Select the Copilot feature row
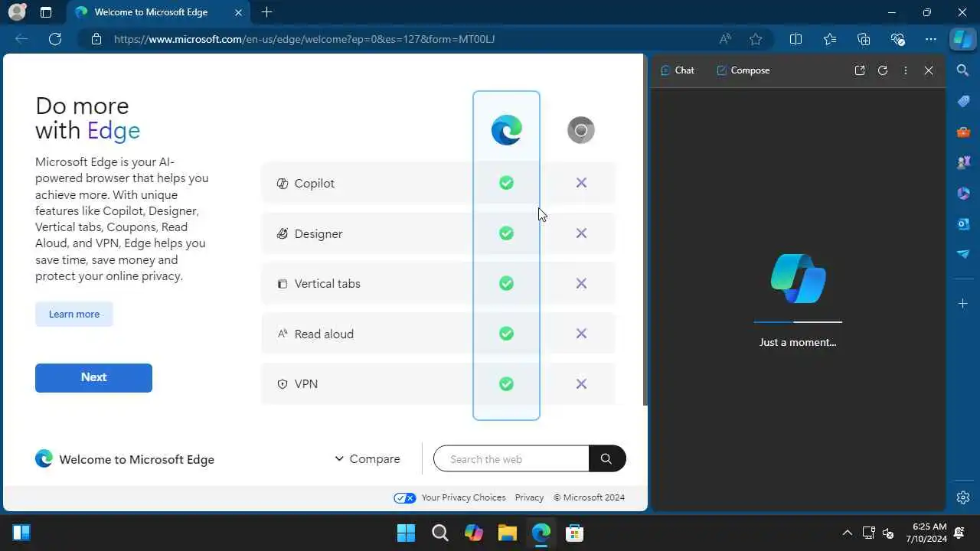980x551 pixels. (438, 183)
